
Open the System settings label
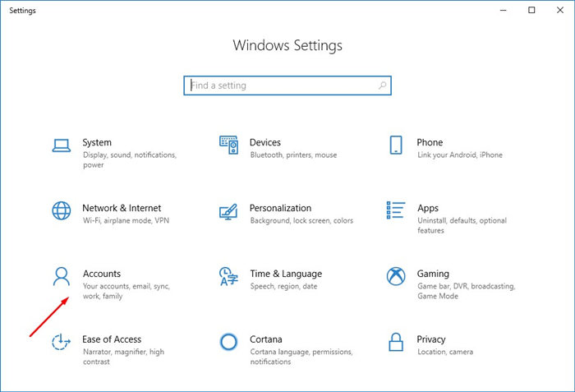point(97,142)
